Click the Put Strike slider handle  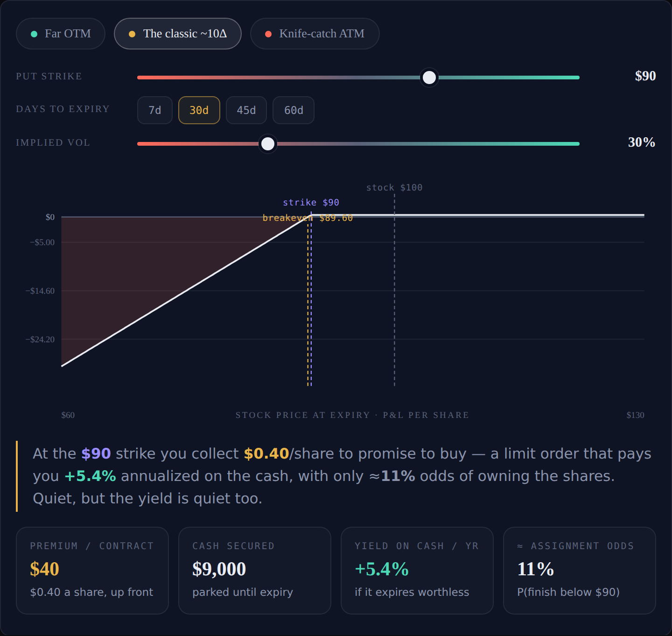pos(429,78)
